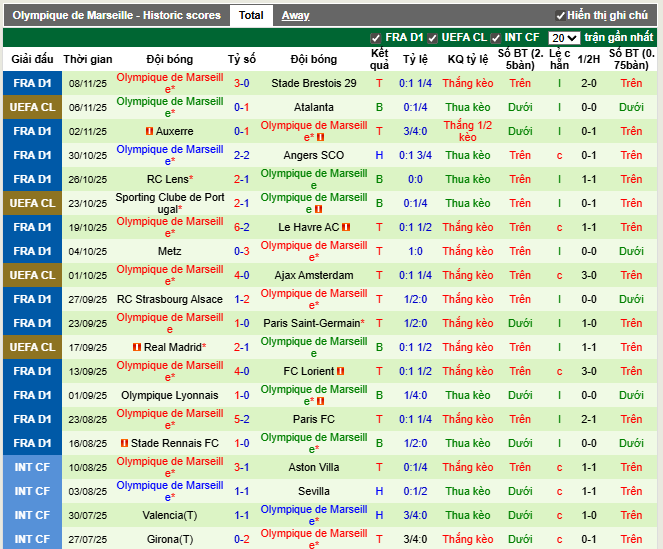Uncheck the FRA D1 filter checkbox

(x=375, y=38)
